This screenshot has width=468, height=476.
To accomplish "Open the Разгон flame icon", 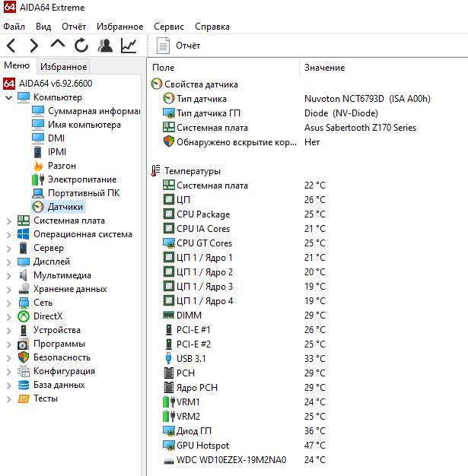I will 38,166.
